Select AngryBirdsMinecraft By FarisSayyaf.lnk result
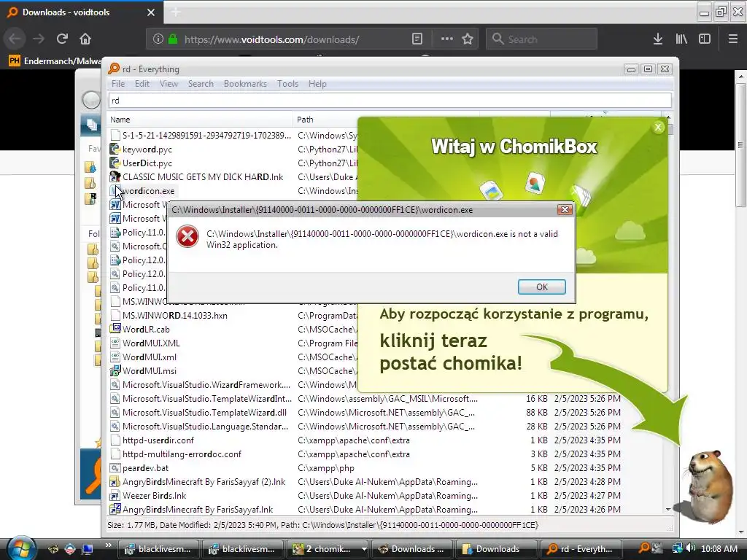This screenshot has width=747, height=560. tap(198, 509)
